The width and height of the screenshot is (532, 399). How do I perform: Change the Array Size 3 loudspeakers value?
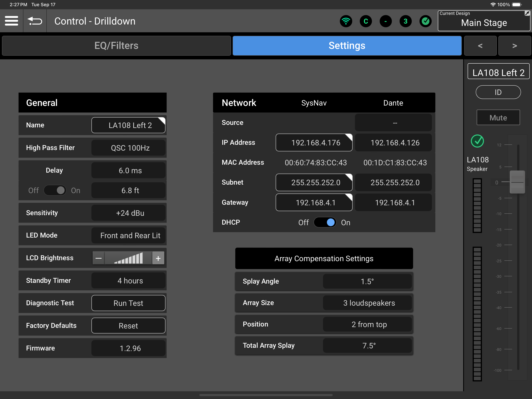point(367,303)
